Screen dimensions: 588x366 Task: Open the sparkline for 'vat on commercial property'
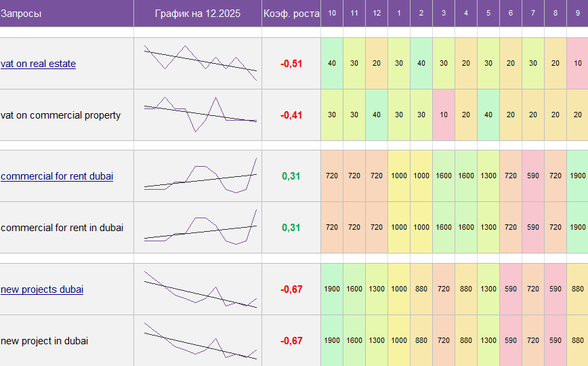200,114
